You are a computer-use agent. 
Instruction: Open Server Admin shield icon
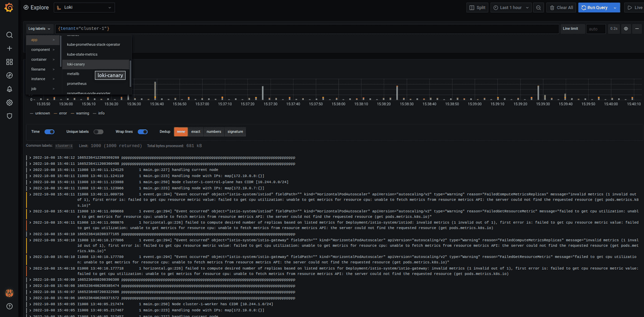pos(9,116)
